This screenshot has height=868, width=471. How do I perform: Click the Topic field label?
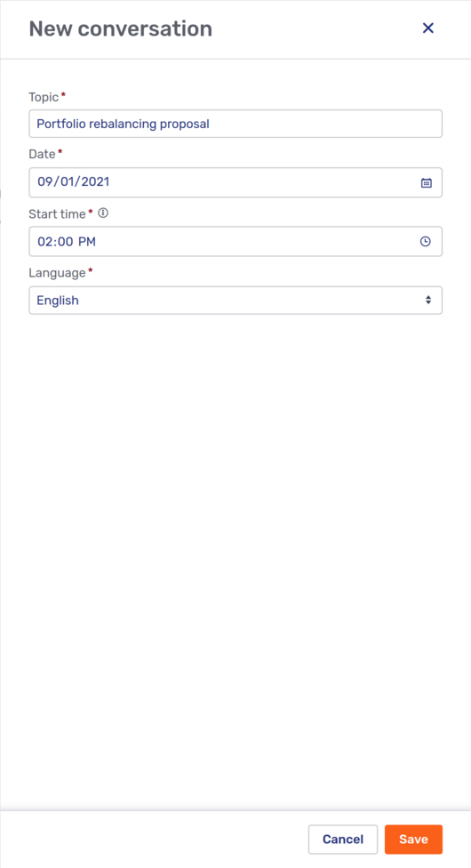click(44, 98)
